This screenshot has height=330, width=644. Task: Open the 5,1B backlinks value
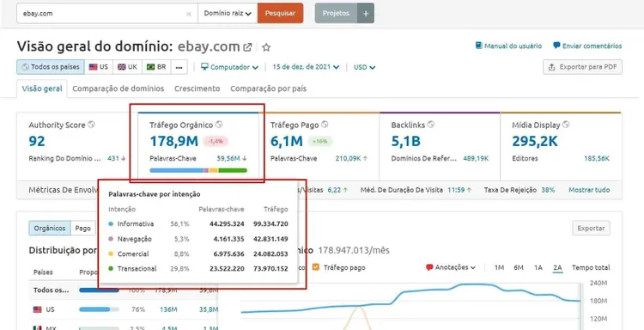coord(406,142)
